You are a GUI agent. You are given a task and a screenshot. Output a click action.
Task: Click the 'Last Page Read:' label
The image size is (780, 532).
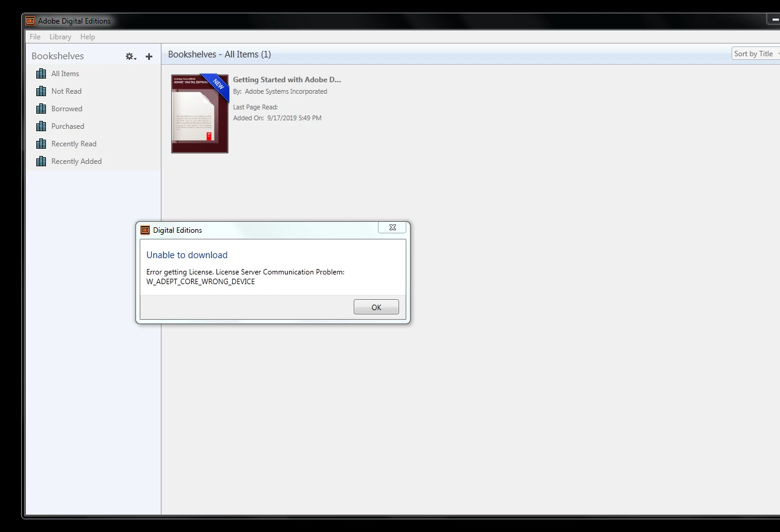click(256, 107)
